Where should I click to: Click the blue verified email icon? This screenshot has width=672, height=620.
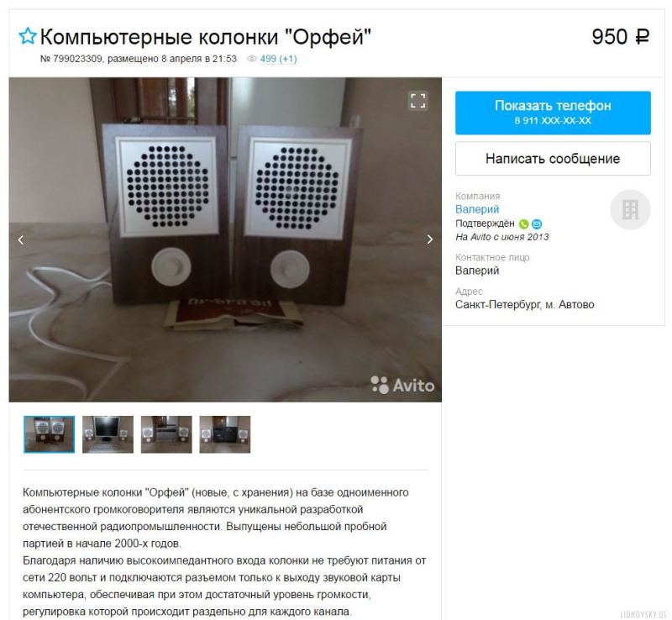tap(537, 223)
